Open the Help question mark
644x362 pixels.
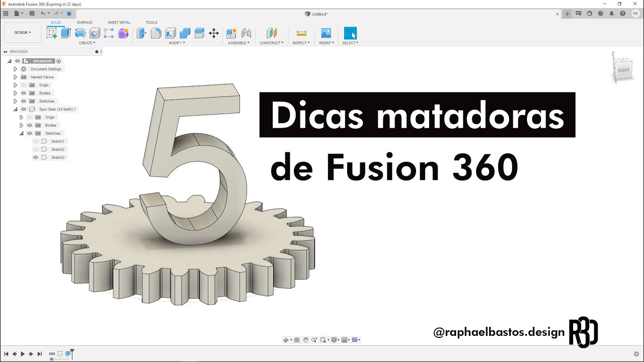[622, 14]
